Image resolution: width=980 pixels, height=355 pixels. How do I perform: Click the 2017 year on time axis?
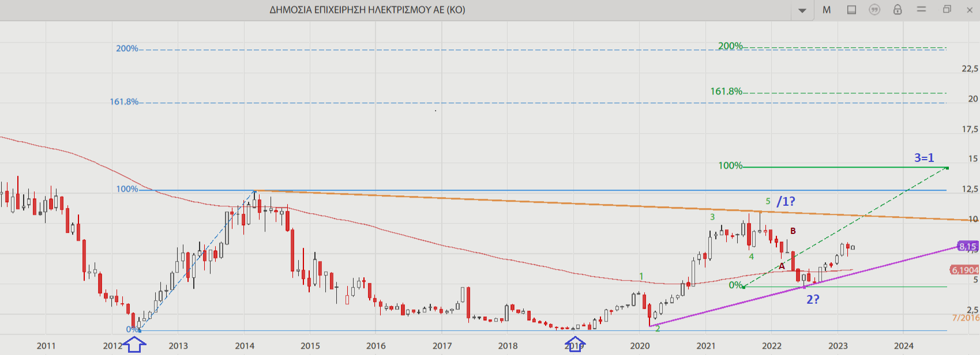(442, 346)
